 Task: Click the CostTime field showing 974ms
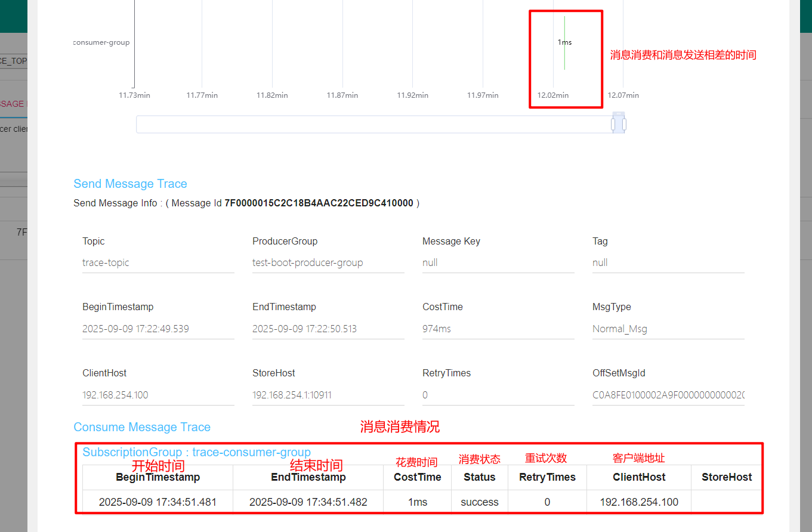pyautogui.click(x=498, y=329)
